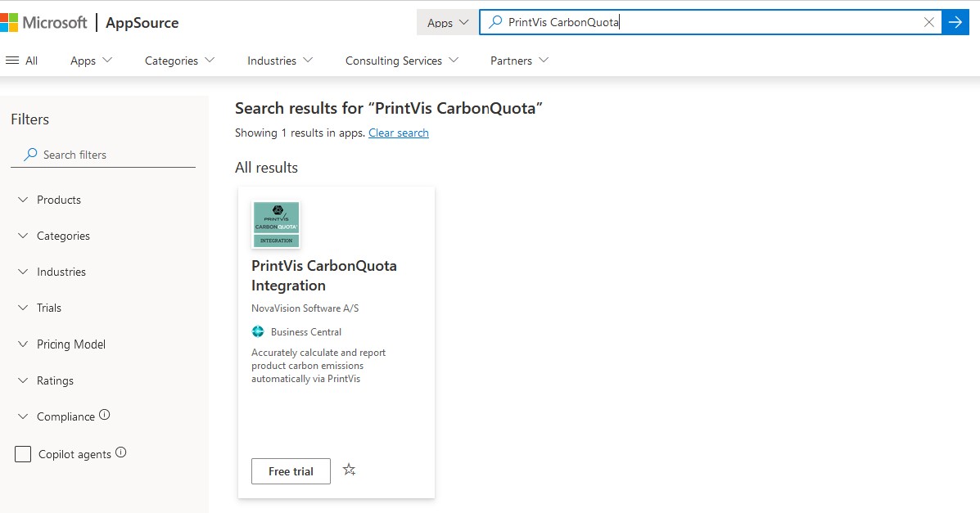
Task: Open the Partners menu
Action: point(519,61)
